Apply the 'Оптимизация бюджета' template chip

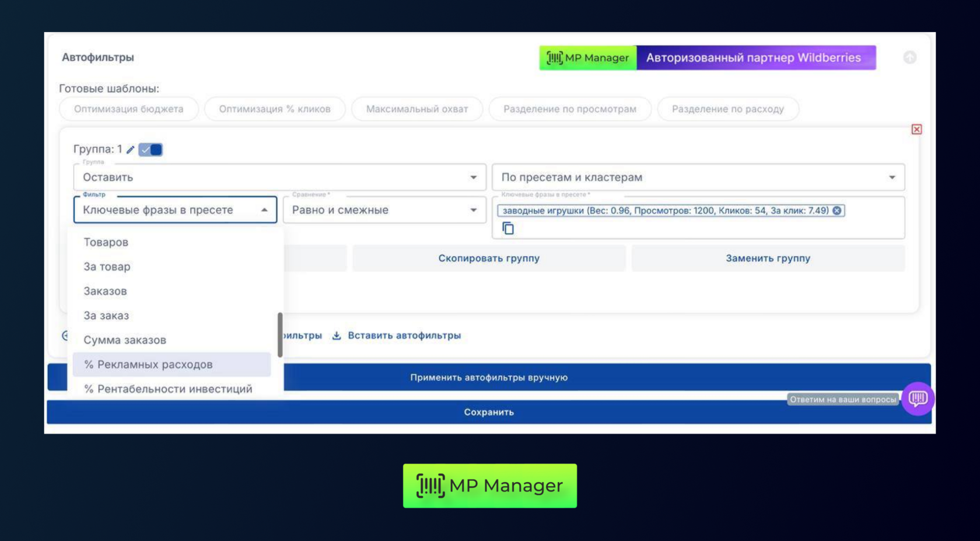(128, 109)
